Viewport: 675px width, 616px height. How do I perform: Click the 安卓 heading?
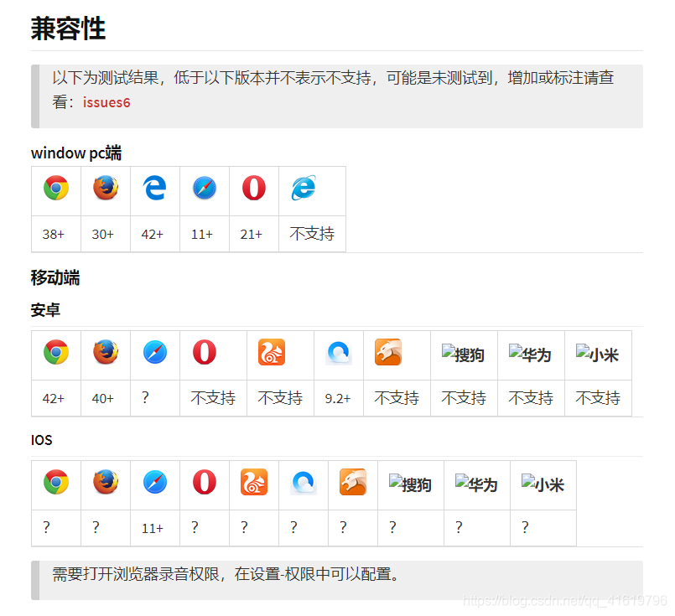(45, 310)
